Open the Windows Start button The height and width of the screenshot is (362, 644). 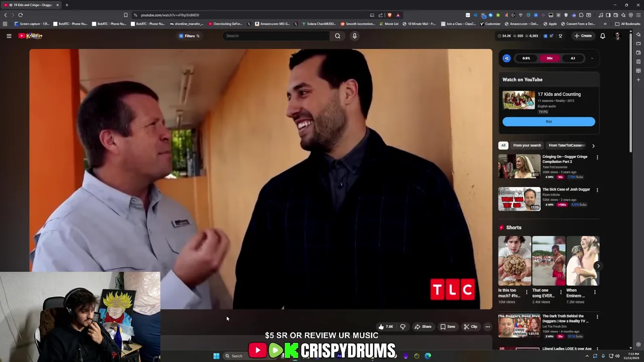pos(216,356)
